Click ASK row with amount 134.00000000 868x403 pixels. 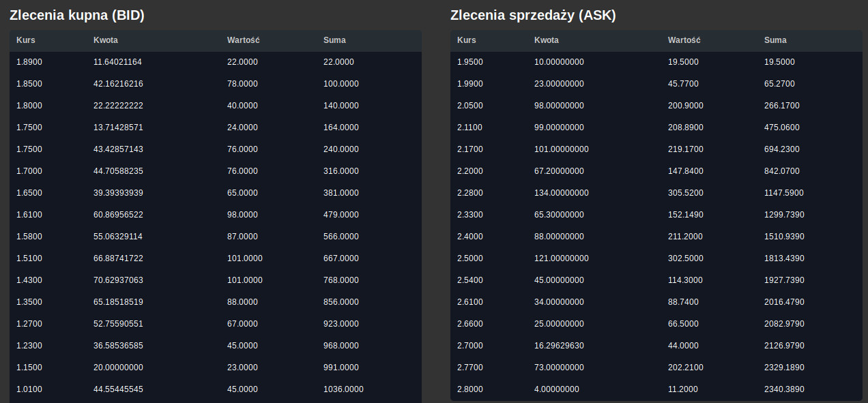click(x=656, y=193)
